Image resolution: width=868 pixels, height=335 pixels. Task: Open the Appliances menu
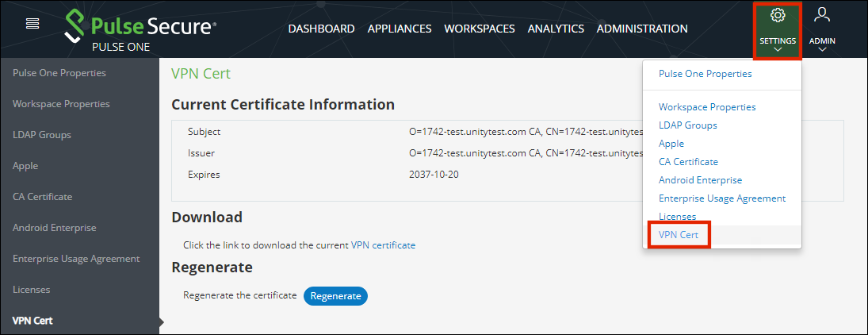pos(400,29)
